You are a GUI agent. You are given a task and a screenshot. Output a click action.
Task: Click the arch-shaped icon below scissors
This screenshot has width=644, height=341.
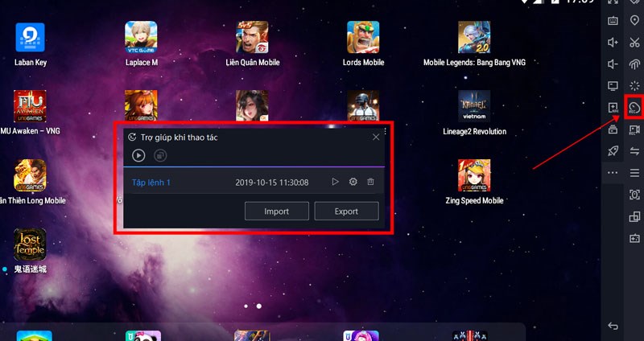(x=634, y=64)
